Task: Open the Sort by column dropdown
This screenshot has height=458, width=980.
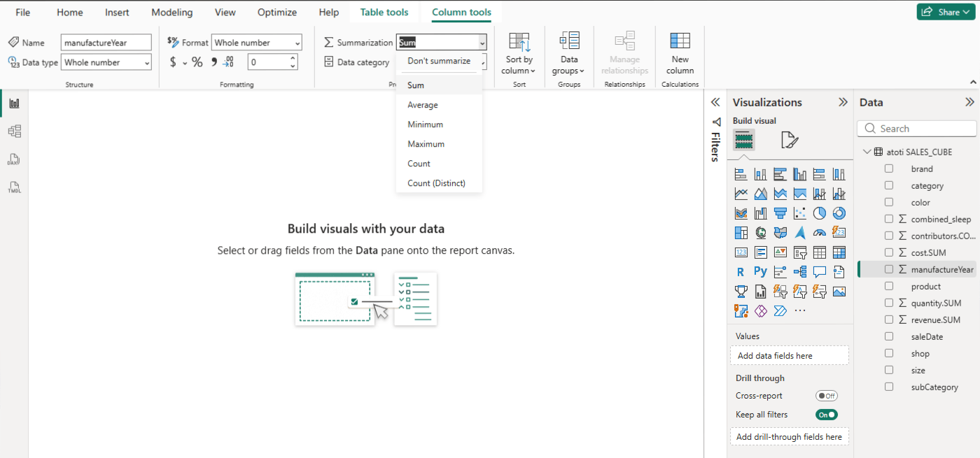Action: click(x=519, y=53)
